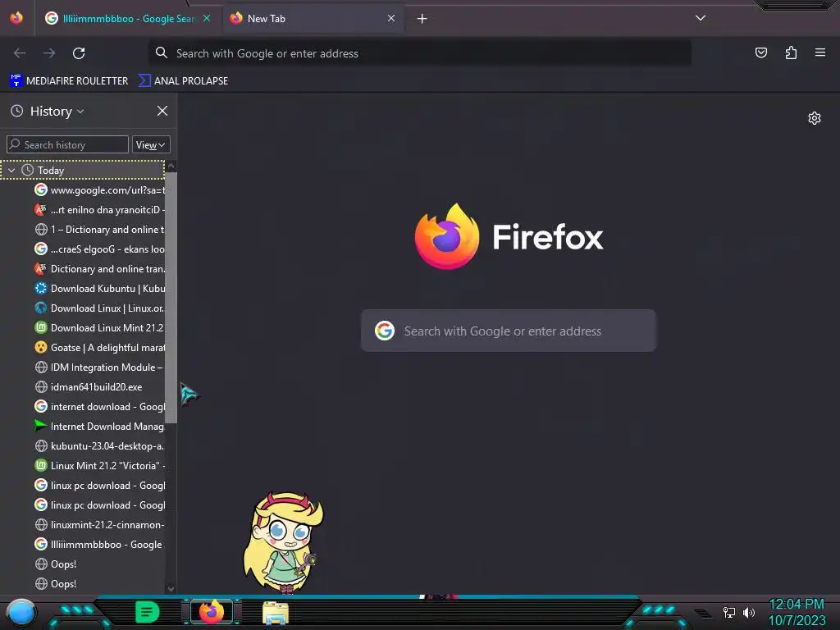This screenshot has width=840, height=630.
Task: Click the new tab Google search box
Action: [509, 331]
